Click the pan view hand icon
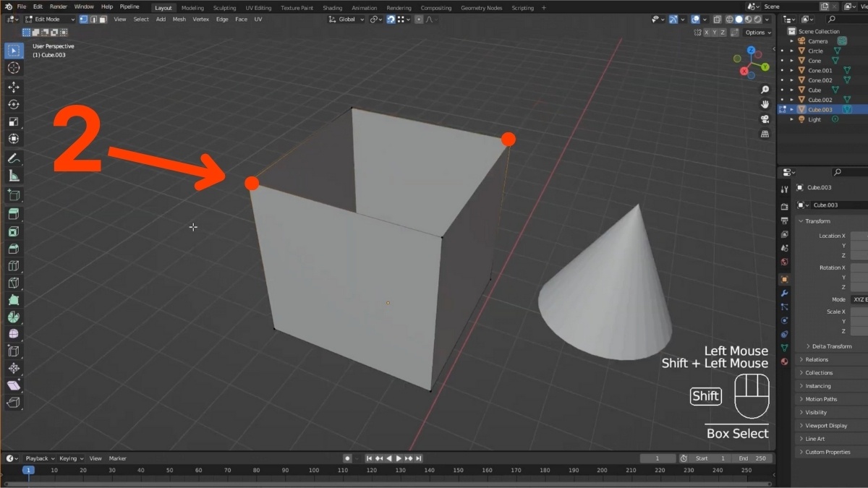868x488 pixels. pos(765,104)
